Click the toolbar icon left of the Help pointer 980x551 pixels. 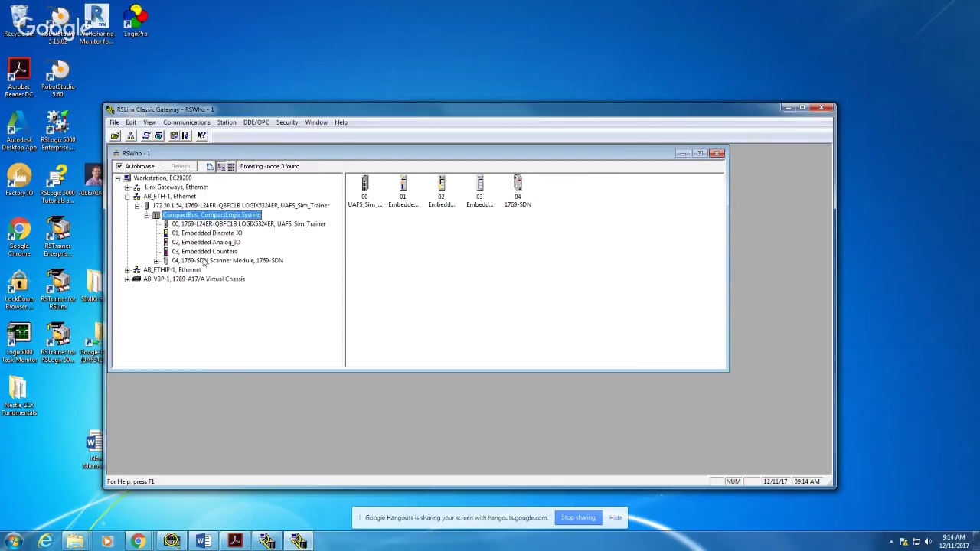coord(185,135)
